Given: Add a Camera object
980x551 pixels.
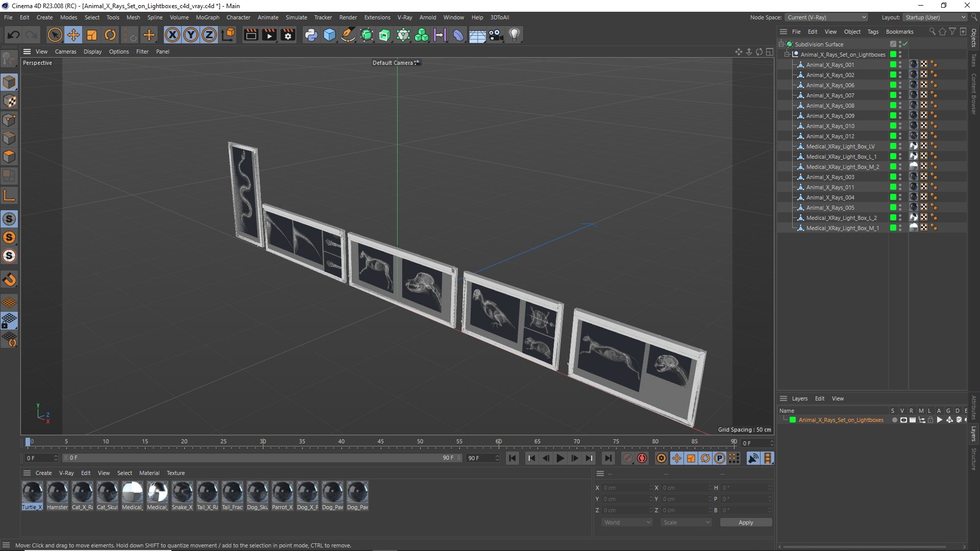Looking at the screenshot, I should coord(496,35).
